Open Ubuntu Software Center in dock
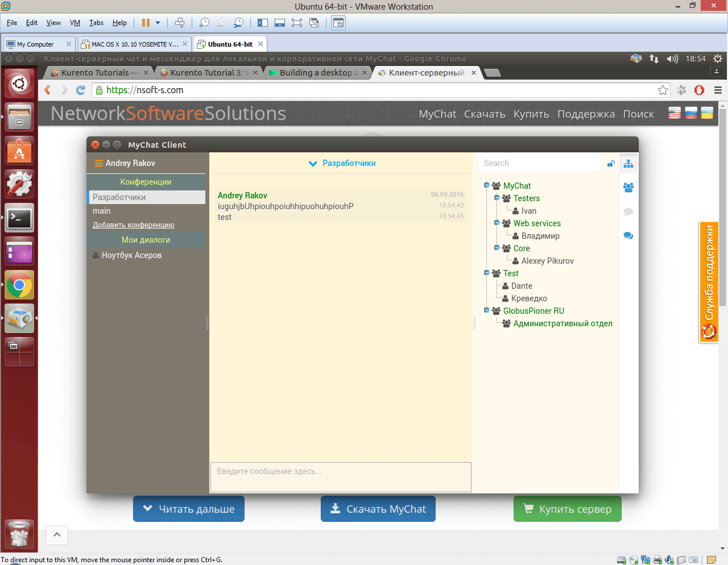 [19, 151]
